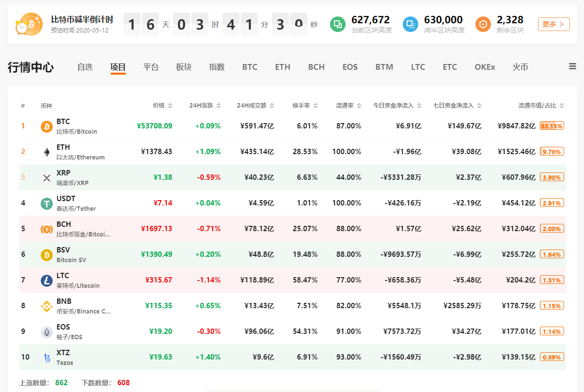Open the BCH market tab
The height and width of the screenshot is (392, 584).
pos(316,67)
